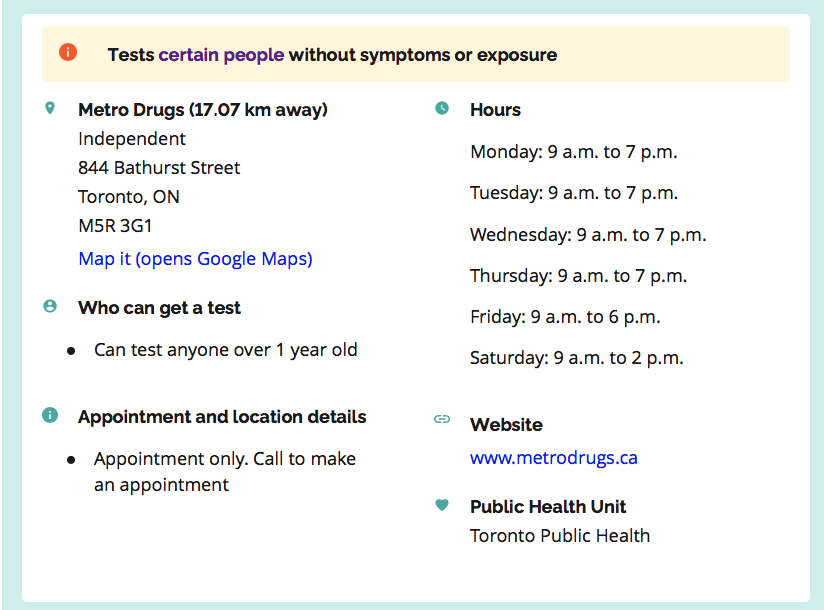Screen dimensions: 824x610
Task: Click the heart icon beside Public Health Unit
Action: tap(442, 505)
